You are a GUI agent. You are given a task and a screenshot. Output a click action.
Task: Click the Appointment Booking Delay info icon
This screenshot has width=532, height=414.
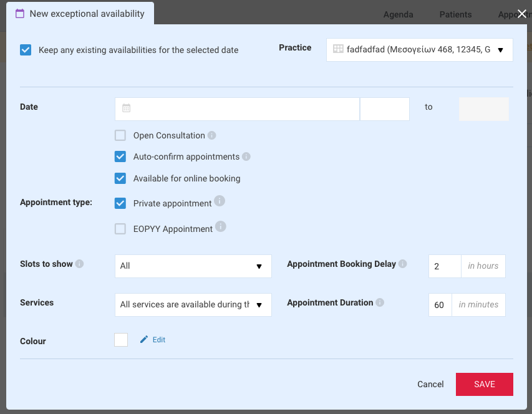(x=402, y=264)
